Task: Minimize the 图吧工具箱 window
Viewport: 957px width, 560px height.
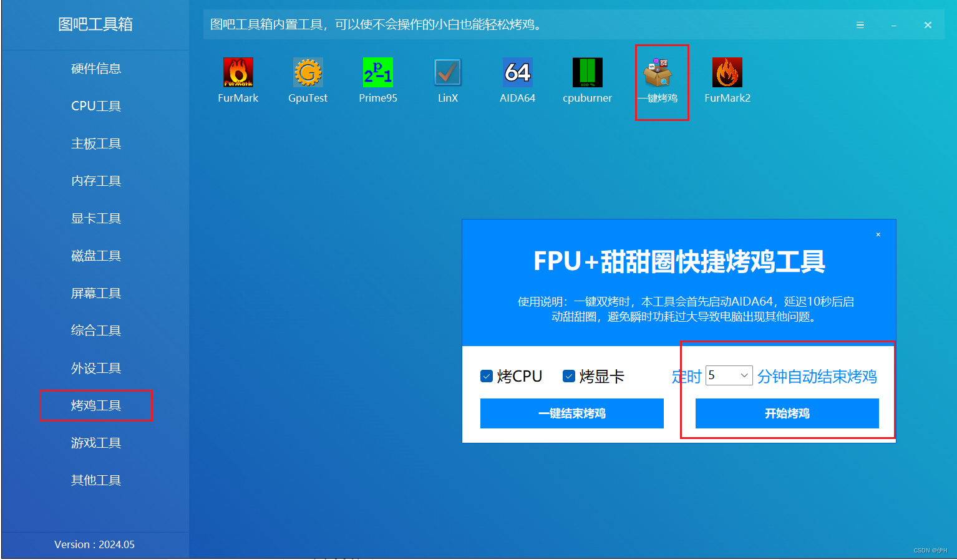Action: tap(893, 25)
